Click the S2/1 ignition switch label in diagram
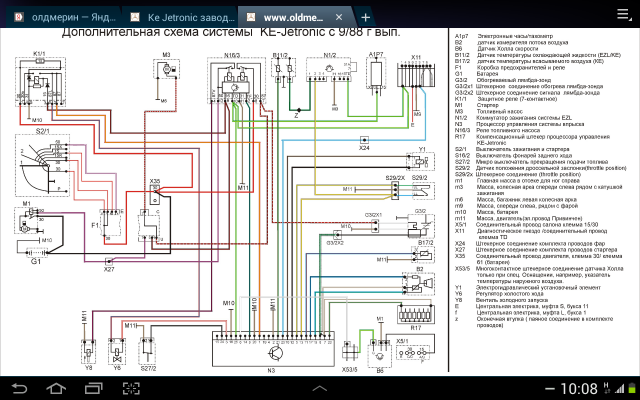Screen dimensions: 640x400 pyautogui.click(x=42, y=131)
